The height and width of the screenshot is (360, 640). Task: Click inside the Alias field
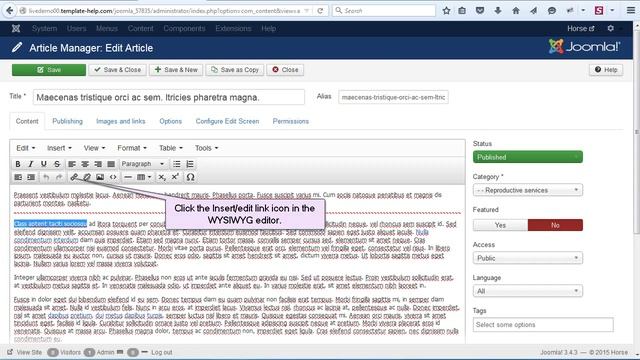pos(393,97)
